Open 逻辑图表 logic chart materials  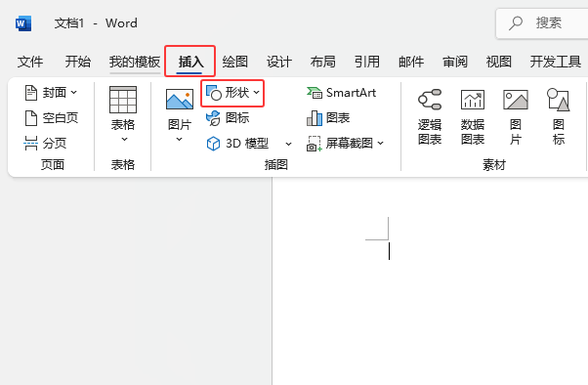[430, 117]
